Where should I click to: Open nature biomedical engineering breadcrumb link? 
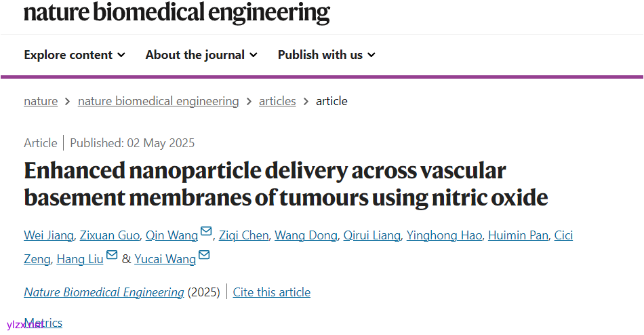pyautogui.click(x=158, y=101)
